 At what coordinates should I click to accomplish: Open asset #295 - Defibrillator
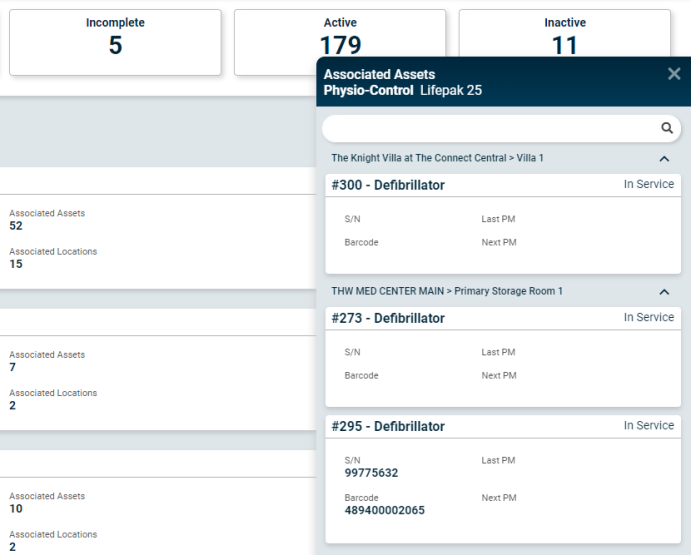coord(388,426)
